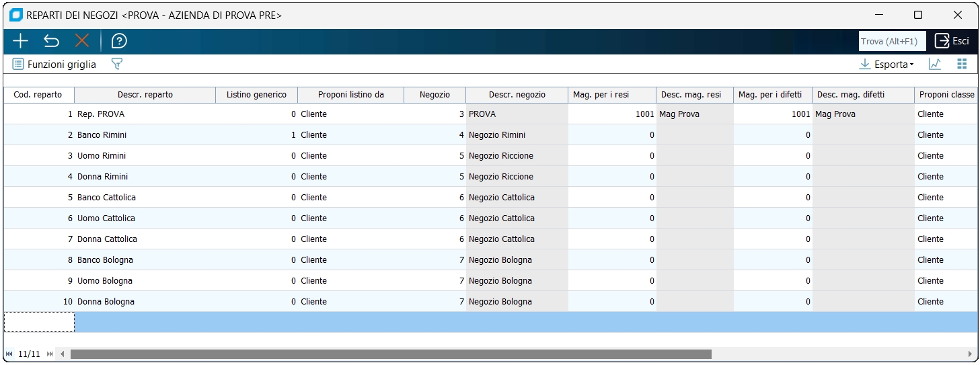Select the Rep. PROVA cell
The width and height of the screenshot is (980, 365).
(x=145, y=114)
